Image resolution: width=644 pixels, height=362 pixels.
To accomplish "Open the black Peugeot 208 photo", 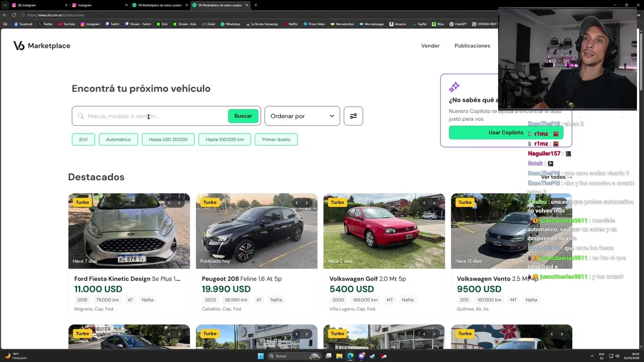I will [257, 231].
